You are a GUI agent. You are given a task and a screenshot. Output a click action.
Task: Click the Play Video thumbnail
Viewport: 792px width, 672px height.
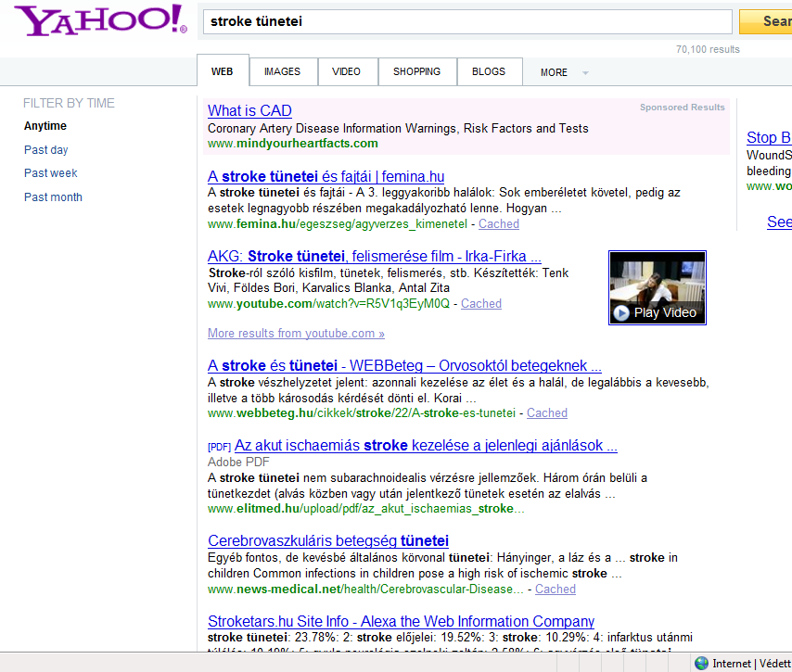658,287
